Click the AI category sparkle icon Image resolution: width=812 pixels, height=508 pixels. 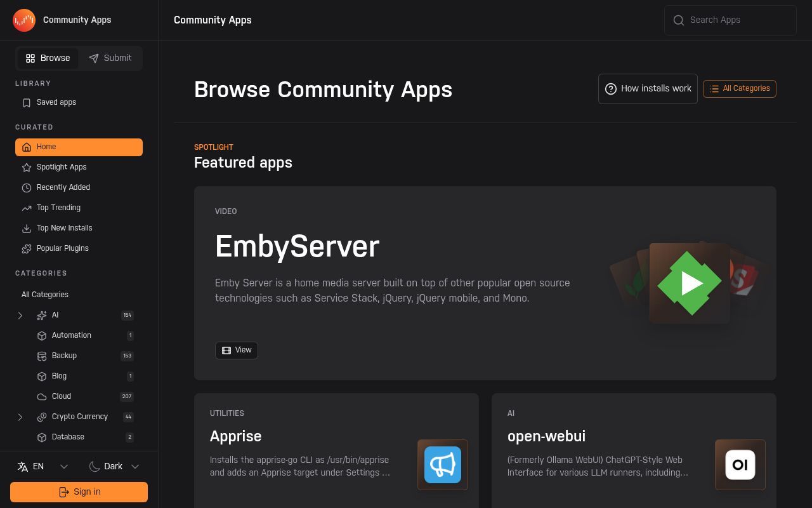tap(42, 316)
